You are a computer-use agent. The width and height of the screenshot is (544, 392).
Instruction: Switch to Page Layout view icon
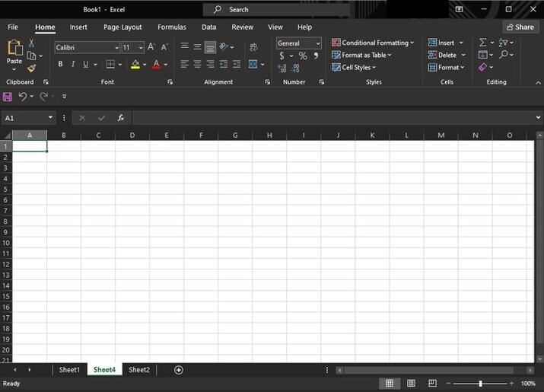(411, 384)
